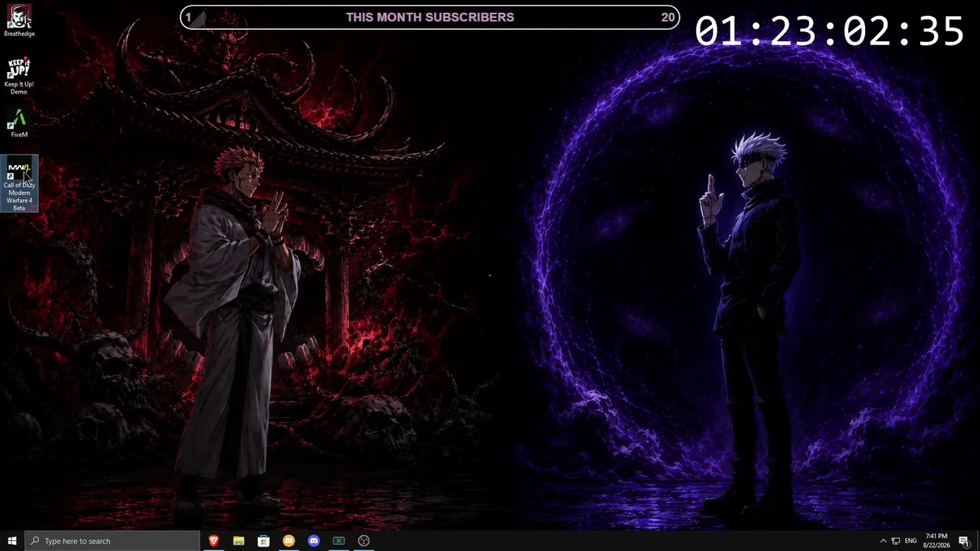
Task: Click the 'THIS MONTH SUBSCRIBERS' goal label
Action: coord(430,17)
